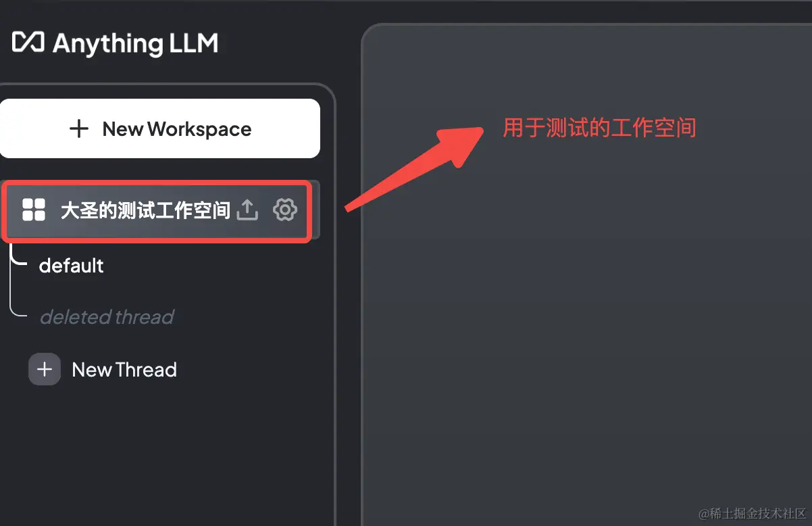
Task: Click the plus icon in New Workspace
Action: click(79, 128)
